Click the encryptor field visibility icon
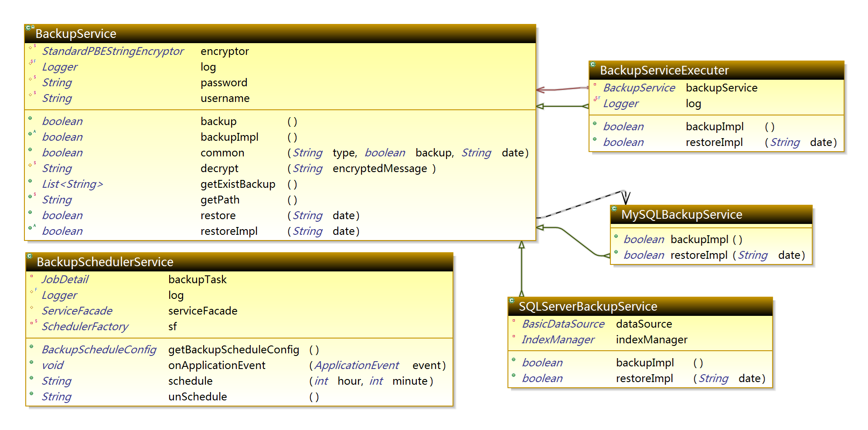Image resolution: width=868 pixels, height=430 pixels. pyautogui.click(x=32, y=47)
